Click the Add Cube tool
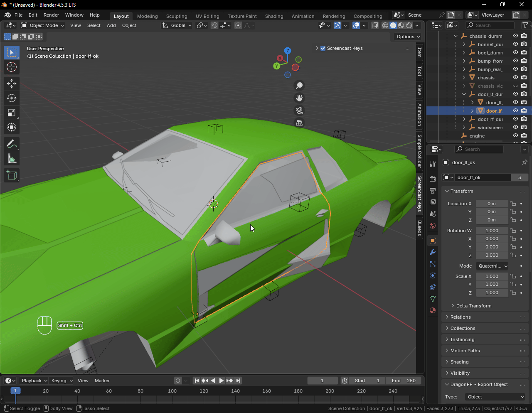 tap(12, 175)
